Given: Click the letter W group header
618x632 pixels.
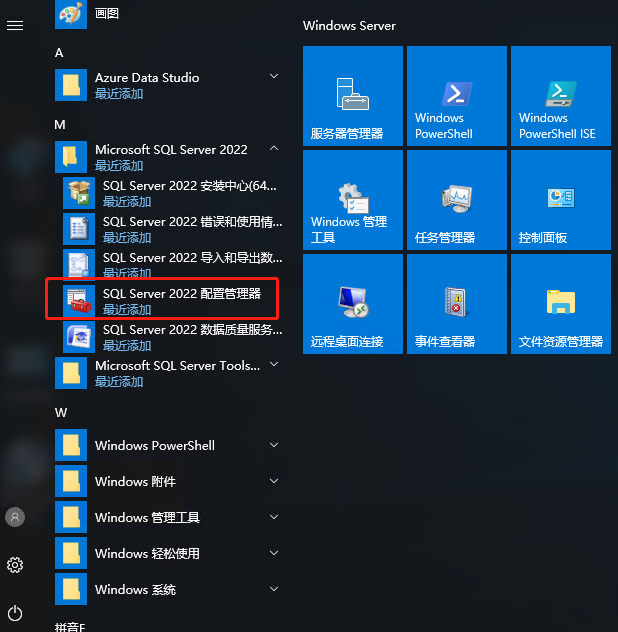Looking at the screenshot, I should pos(61,413).
